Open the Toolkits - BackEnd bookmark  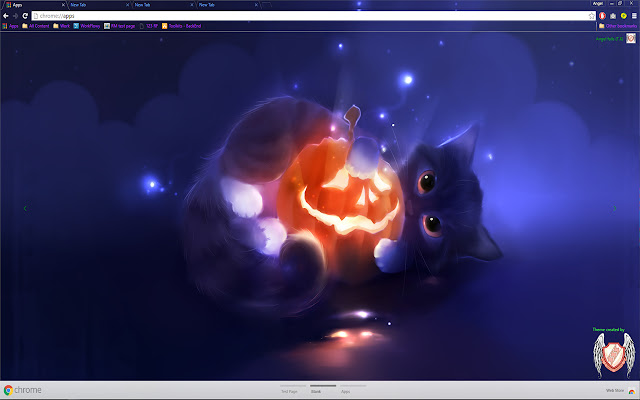(x=182, y=26)
